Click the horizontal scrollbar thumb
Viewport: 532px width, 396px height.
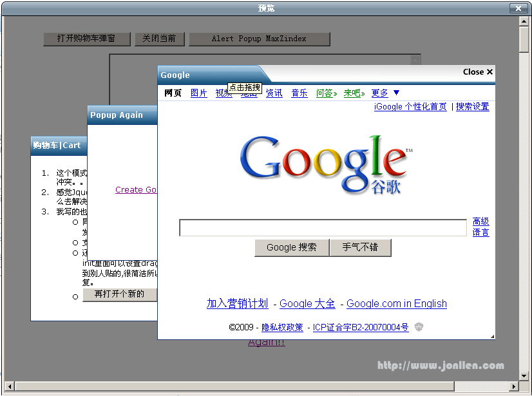tap(235, 386)
